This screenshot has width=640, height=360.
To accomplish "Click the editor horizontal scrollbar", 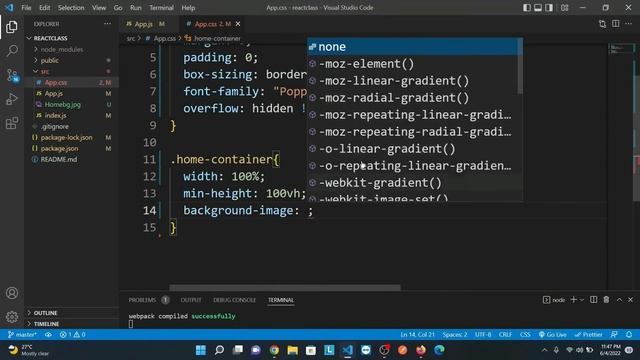I will coord(285,287).
